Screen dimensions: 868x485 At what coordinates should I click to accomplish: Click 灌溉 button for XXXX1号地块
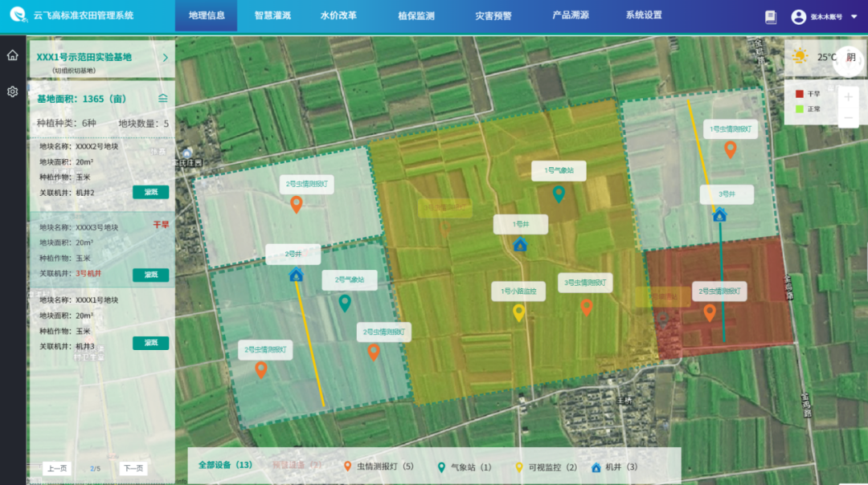click(x=150, y=343)
